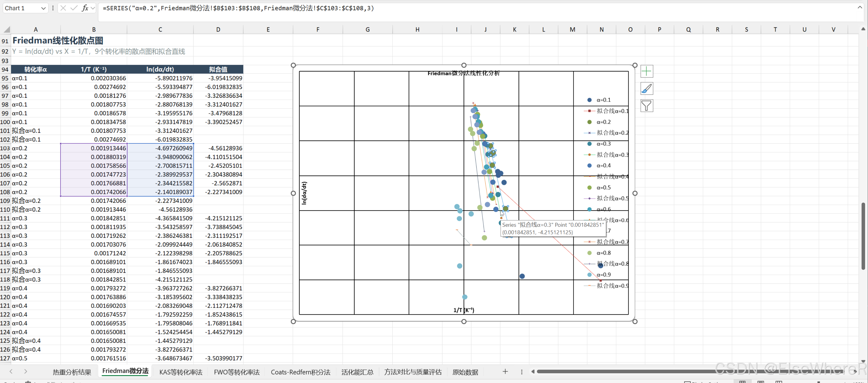Switch to the KAS等转化率法 sheet tab
Screen dimensions: 868x383
pos(181,372)
